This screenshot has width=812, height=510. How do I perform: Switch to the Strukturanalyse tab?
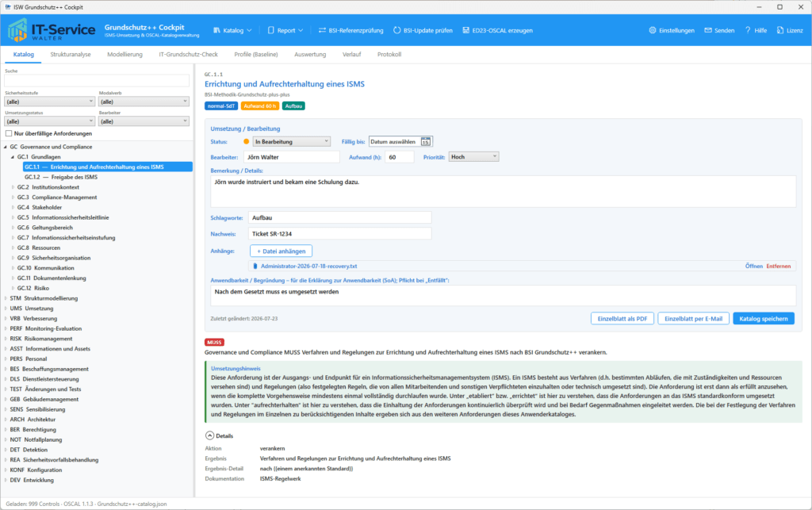(x=71, y=55)
